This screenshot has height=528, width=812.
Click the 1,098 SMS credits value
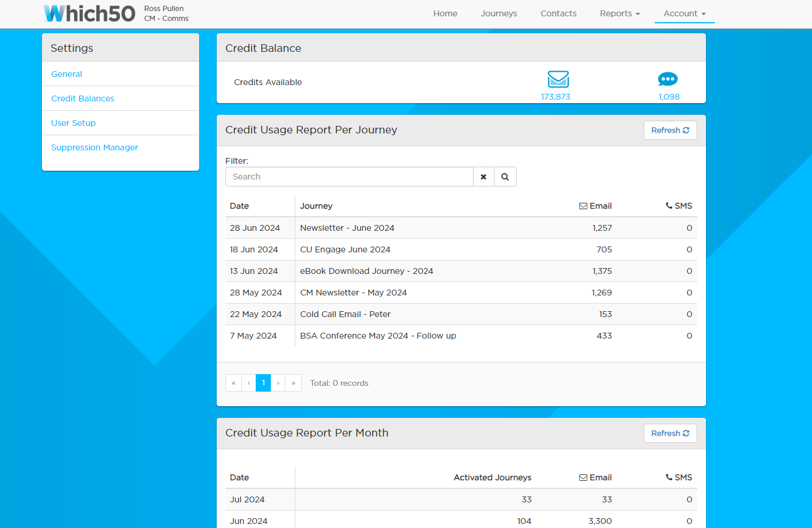tap(669, 97)
